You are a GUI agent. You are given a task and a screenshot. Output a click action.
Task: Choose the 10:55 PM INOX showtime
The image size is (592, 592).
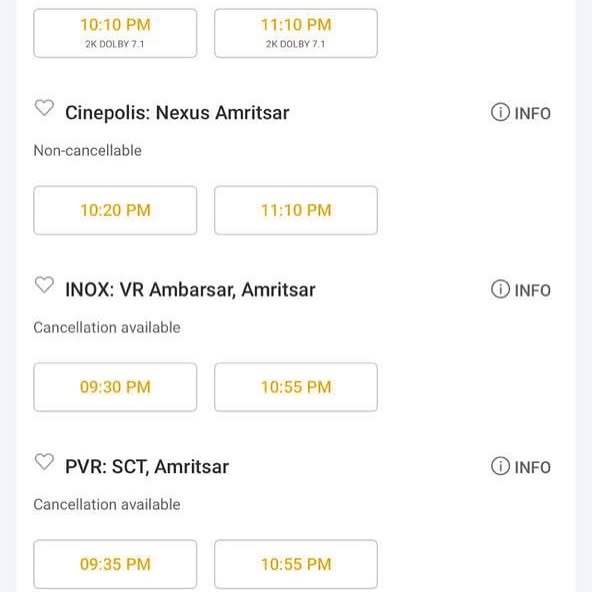coord(296,387)
